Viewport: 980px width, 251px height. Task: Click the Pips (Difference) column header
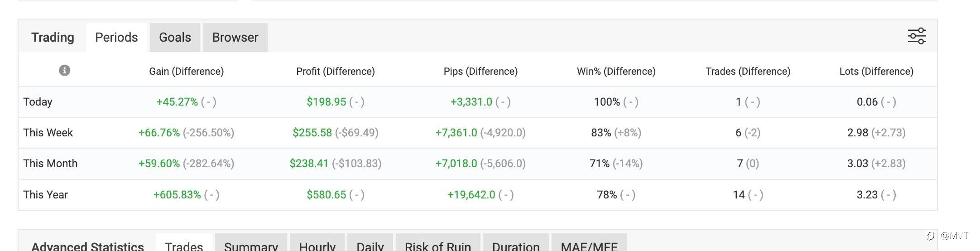click(480, 71)
